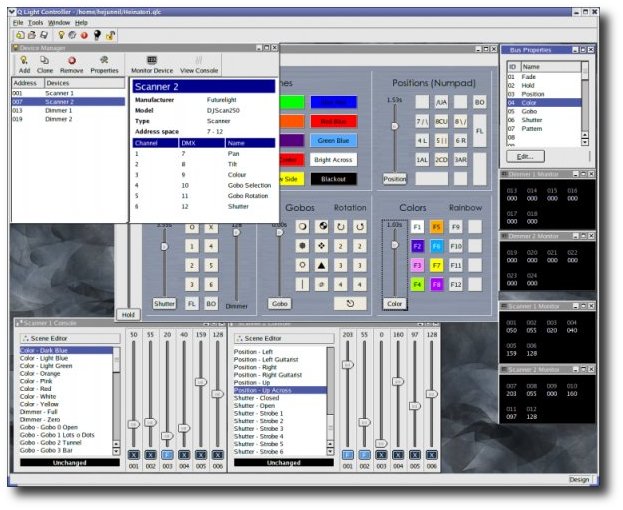Click View Console in Device Manager

[199, 65]
